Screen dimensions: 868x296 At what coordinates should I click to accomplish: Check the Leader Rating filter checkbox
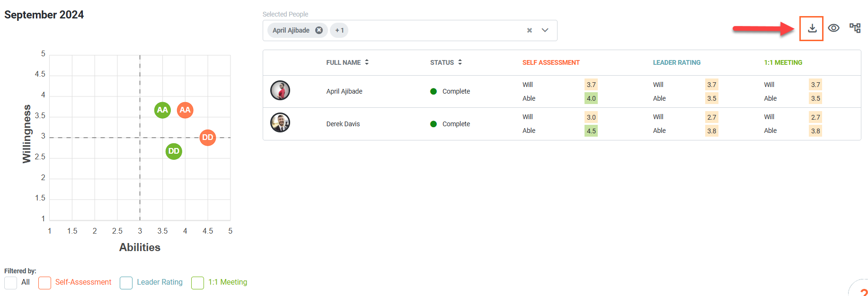pos(126,283)
